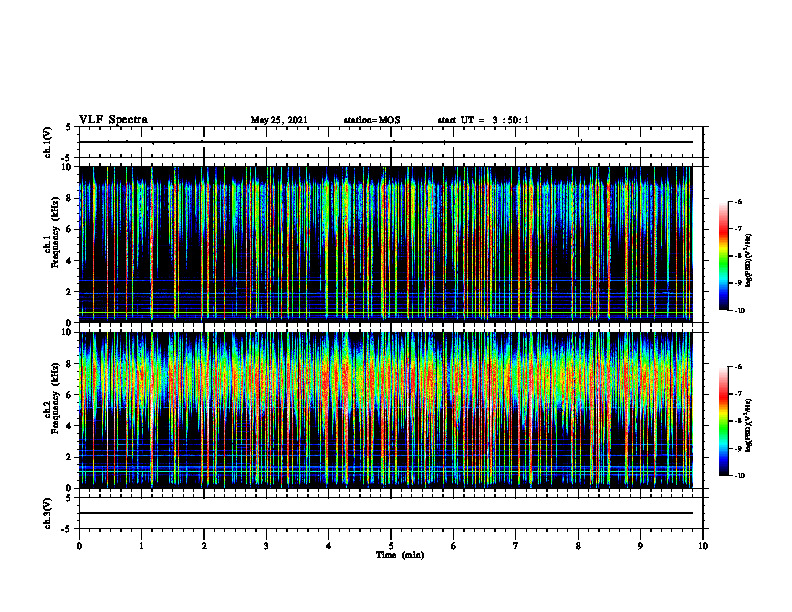This screenshot has height=612, width=792.
Task: Click the 'Time (min)' x-axis label
Action: click(x=400, y=555)
